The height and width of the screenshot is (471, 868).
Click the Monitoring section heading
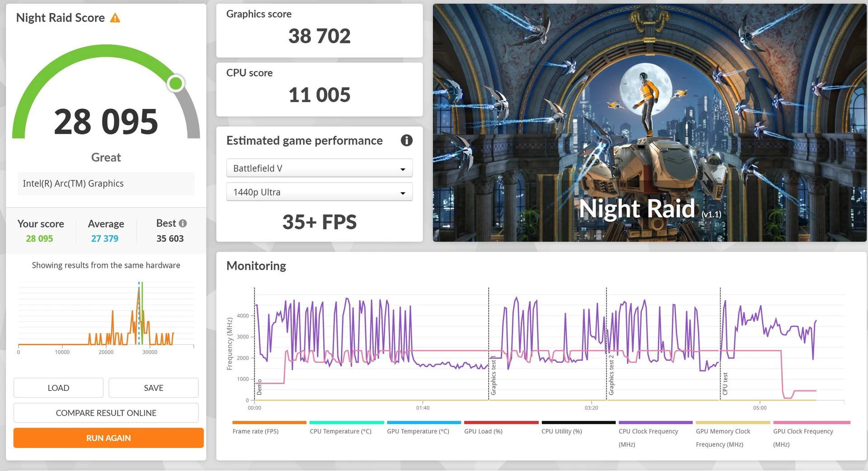[256, 266]
